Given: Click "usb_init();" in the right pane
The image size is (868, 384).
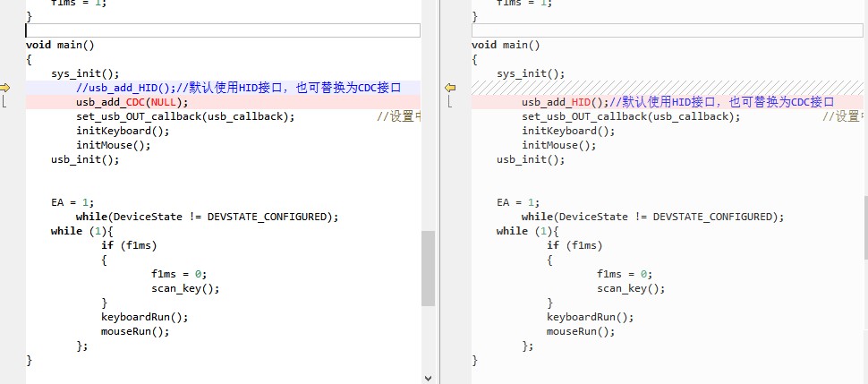Looking at the screenshot, I should tap(531, 159).
